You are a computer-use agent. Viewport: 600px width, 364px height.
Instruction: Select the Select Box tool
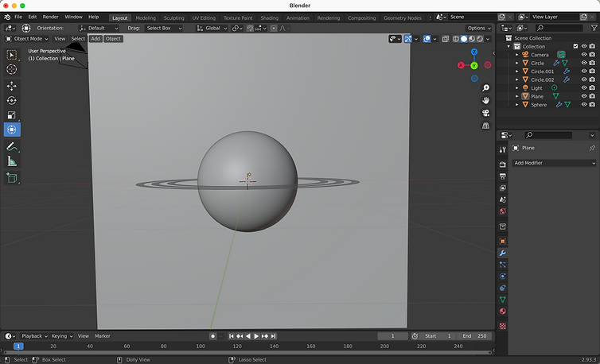tap(12, 55)
